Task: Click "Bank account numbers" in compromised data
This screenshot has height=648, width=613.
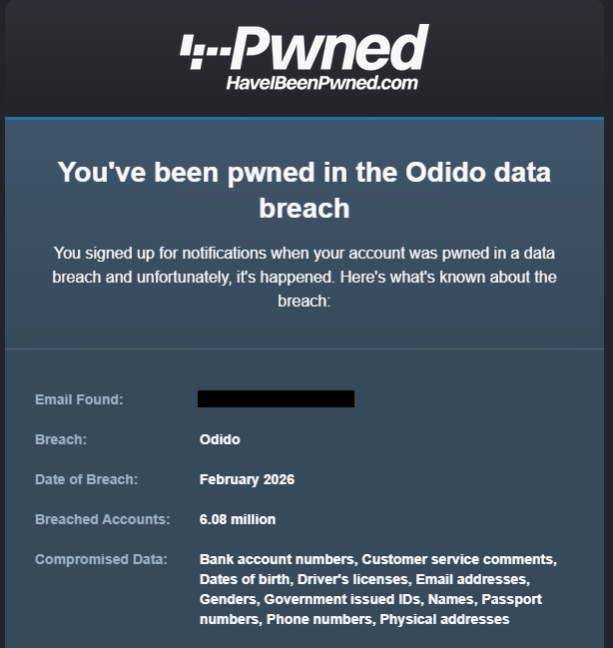Action: pyautogui.click(x=276, y=560)
